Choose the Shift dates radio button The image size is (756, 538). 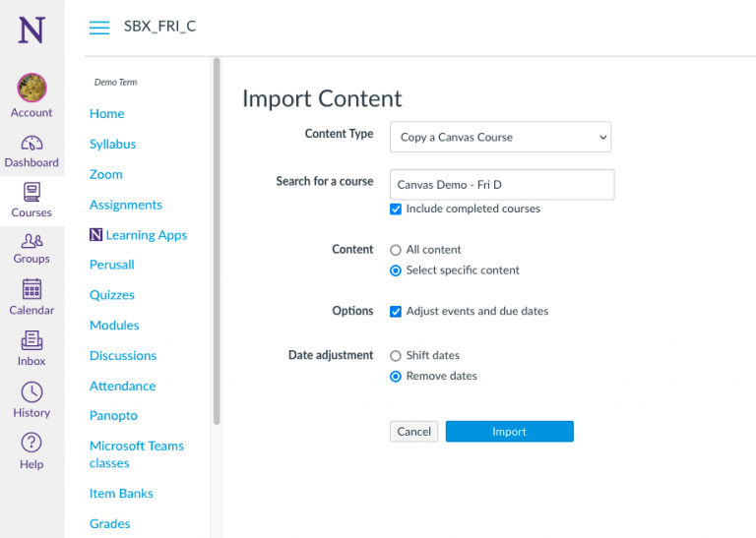click(x=396, y=356)
